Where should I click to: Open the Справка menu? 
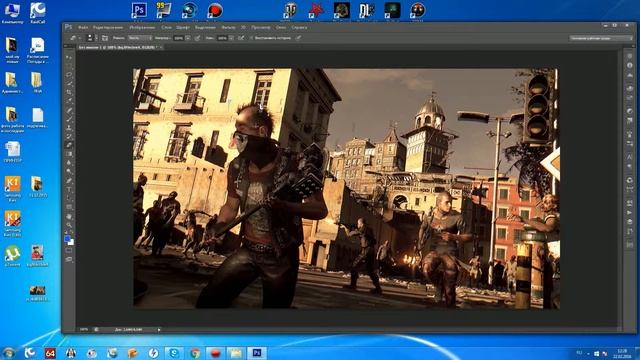299,27
